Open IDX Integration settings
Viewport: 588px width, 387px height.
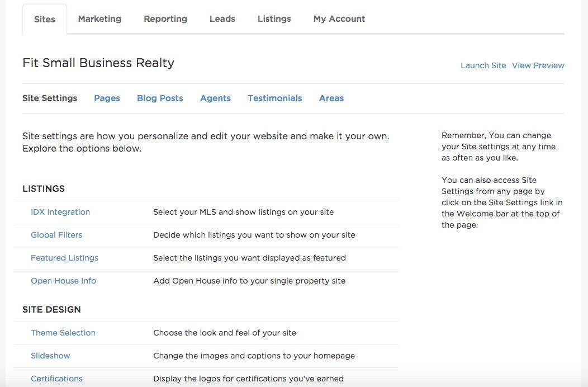click(x=60, y=212)
